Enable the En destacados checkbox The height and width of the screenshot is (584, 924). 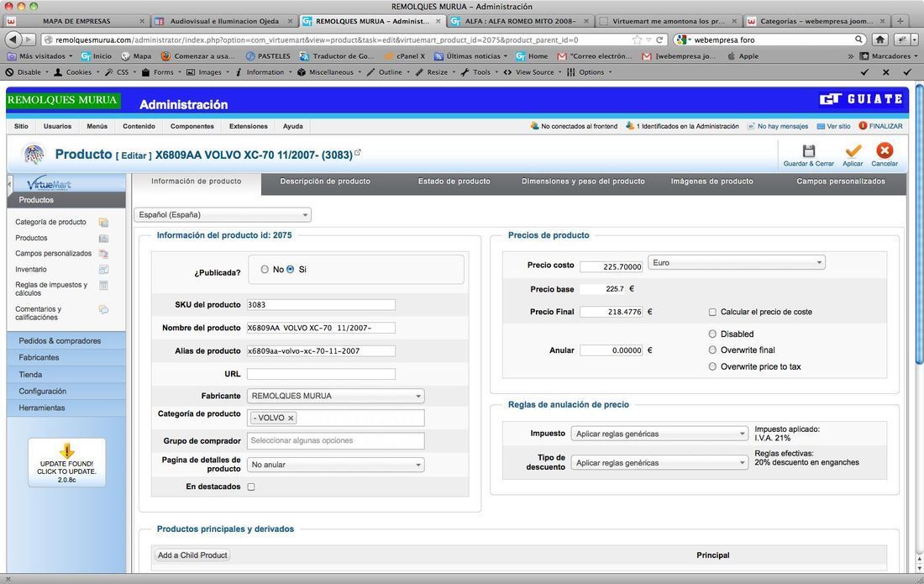click(251, 487)
